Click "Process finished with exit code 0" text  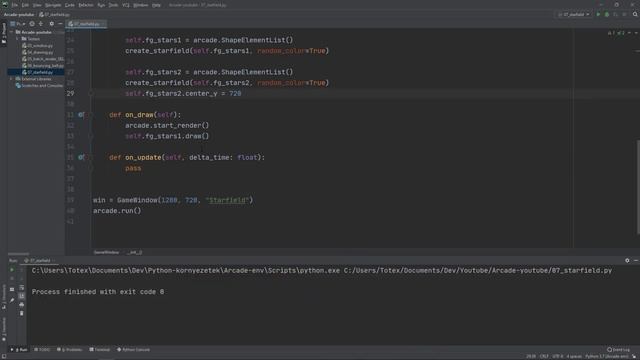(x=98, y=292)
